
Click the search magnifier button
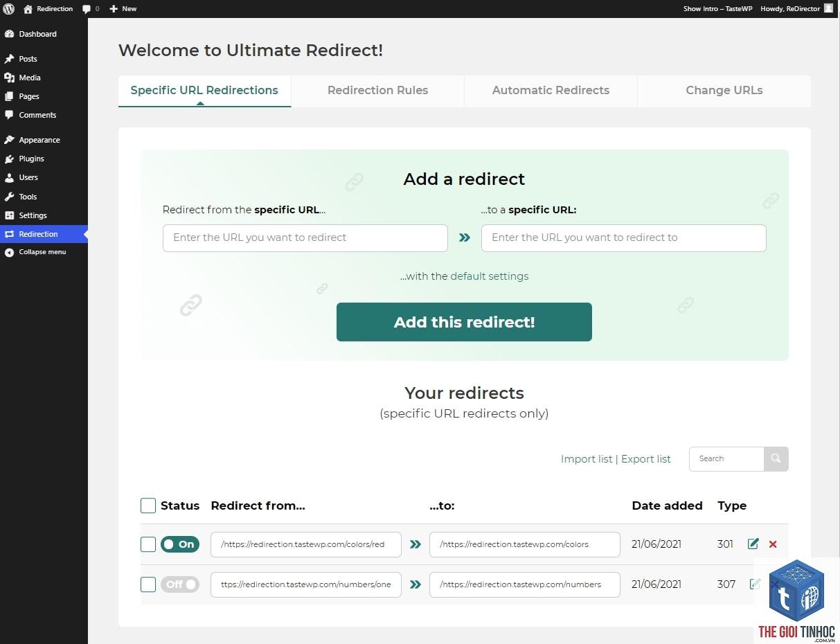pos(776,459)
